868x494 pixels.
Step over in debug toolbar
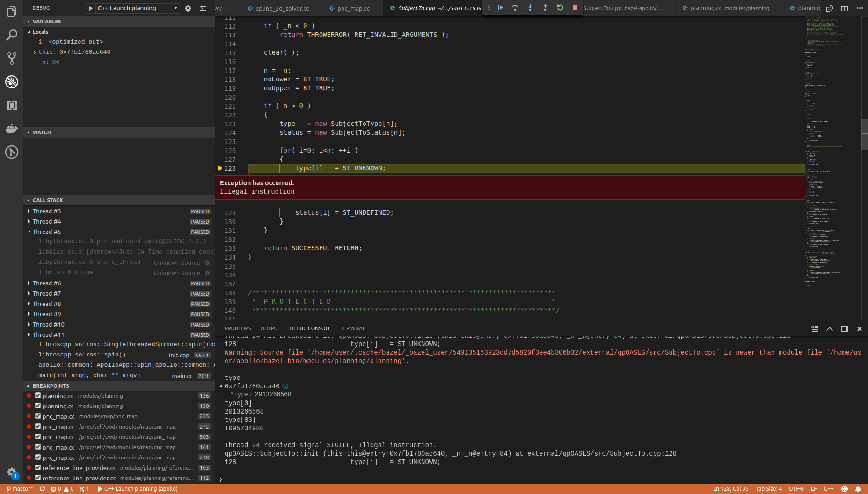[x=515, y=7]
